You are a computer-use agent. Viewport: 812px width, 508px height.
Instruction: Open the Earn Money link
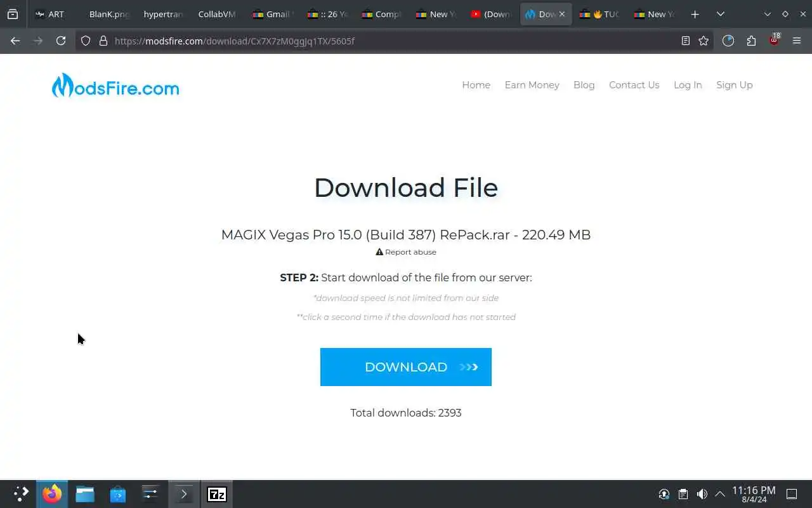[532, 85]
